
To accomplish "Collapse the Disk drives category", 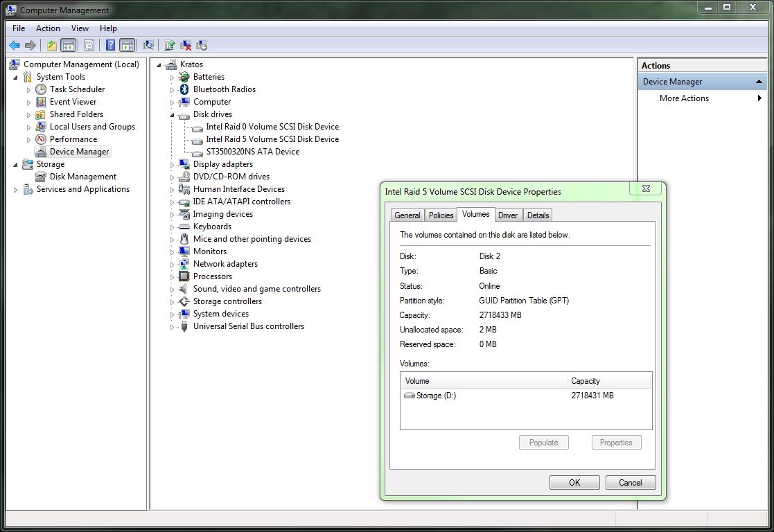I will click(x=173, y=115).
